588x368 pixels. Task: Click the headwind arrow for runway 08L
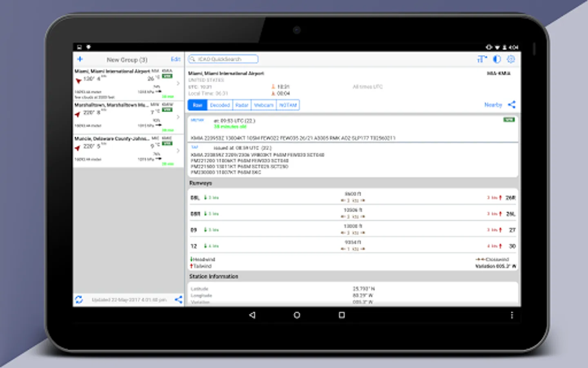pos(205,197)
